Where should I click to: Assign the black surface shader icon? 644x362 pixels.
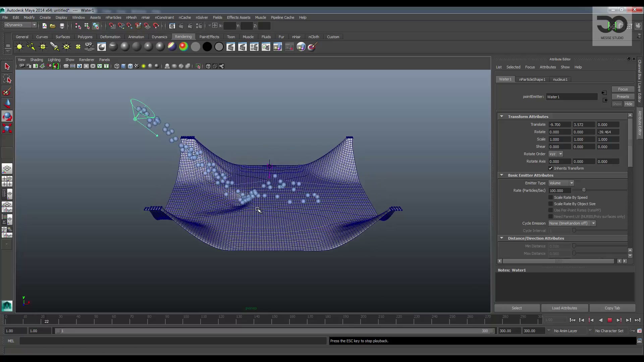click(207, 47)
